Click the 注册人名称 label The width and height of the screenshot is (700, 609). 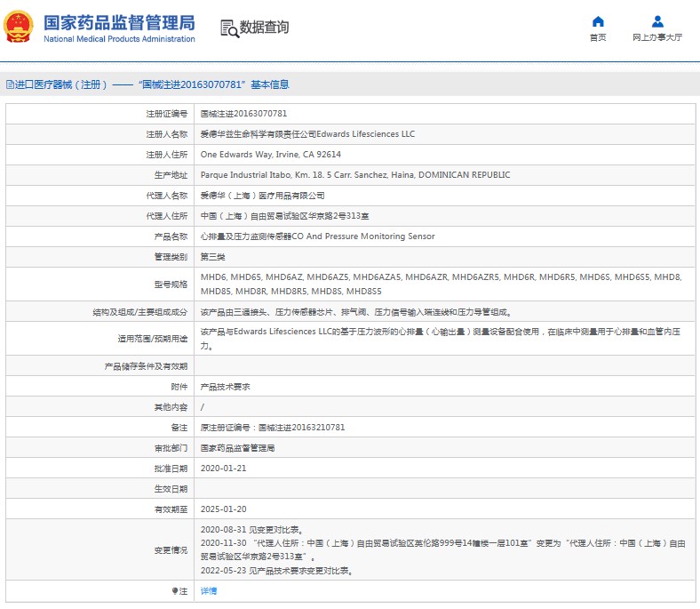166,134
